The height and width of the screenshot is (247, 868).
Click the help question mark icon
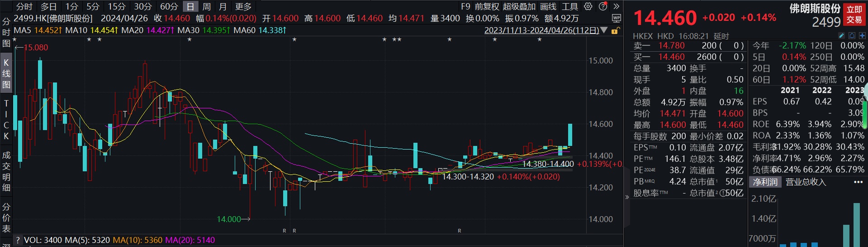pos(603,6)
